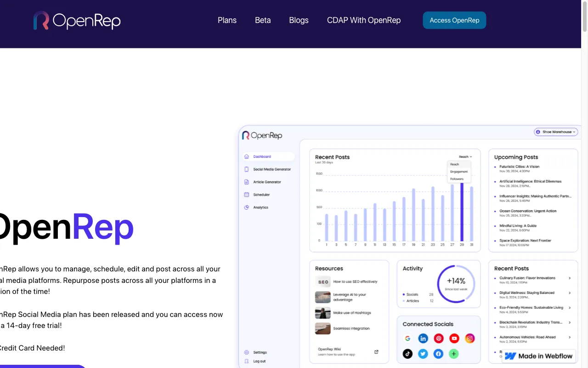Viewport: 588px width, 368px height.
Task: Open the How to use SEO effectively resource
Action: (x=355, y=282)
